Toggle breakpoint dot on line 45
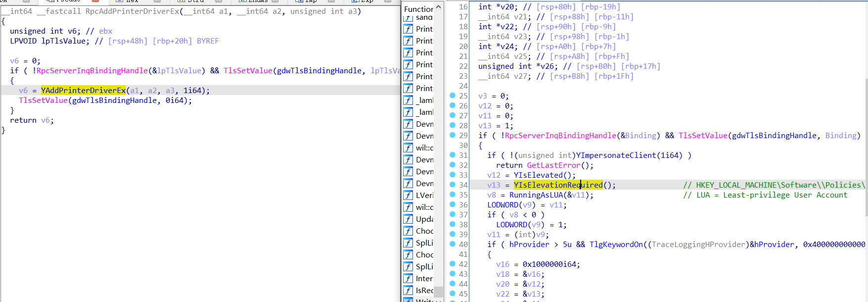Screen dimensions: 868x302 (452, 294)
